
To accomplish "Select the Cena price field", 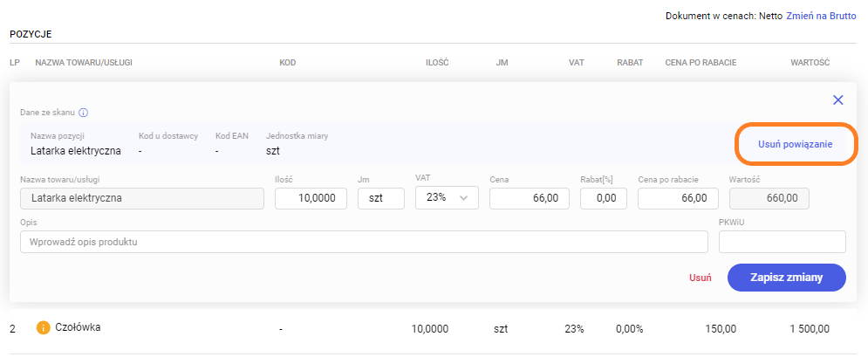I will point(529,198).
